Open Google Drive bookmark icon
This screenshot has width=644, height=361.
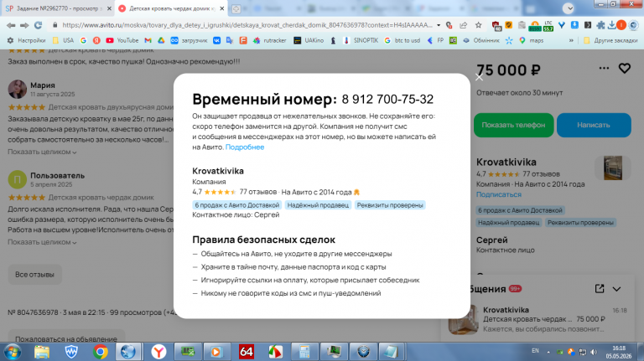(x=161, y=40)
